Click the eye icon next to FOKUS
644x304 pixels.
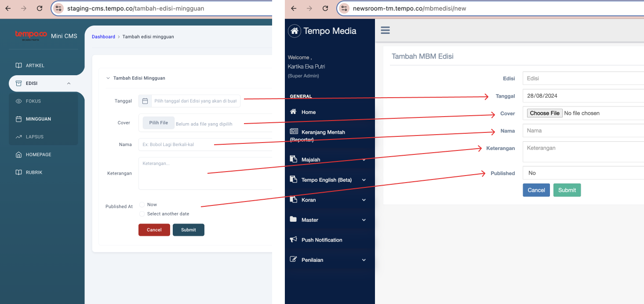[18, 101]
